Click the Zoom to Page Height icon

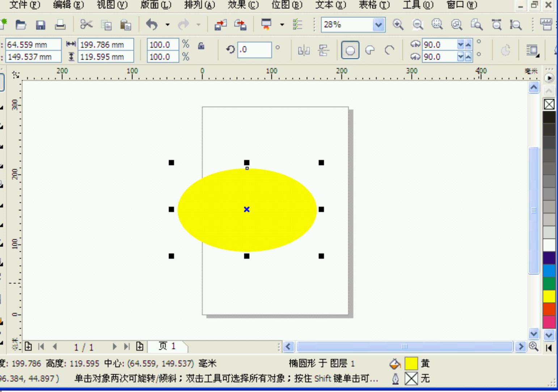[x=516, y=25]
